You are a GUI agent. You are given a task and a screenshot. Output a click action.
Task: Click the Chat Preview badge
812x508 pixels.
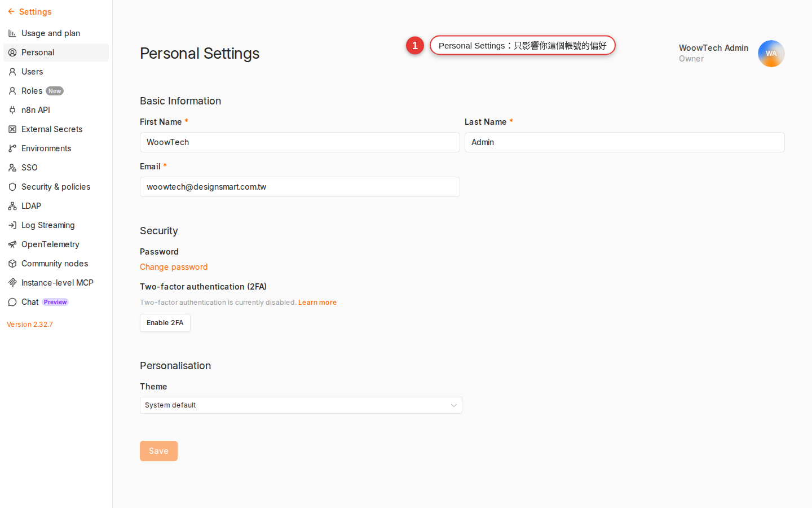tap(55, 302)
